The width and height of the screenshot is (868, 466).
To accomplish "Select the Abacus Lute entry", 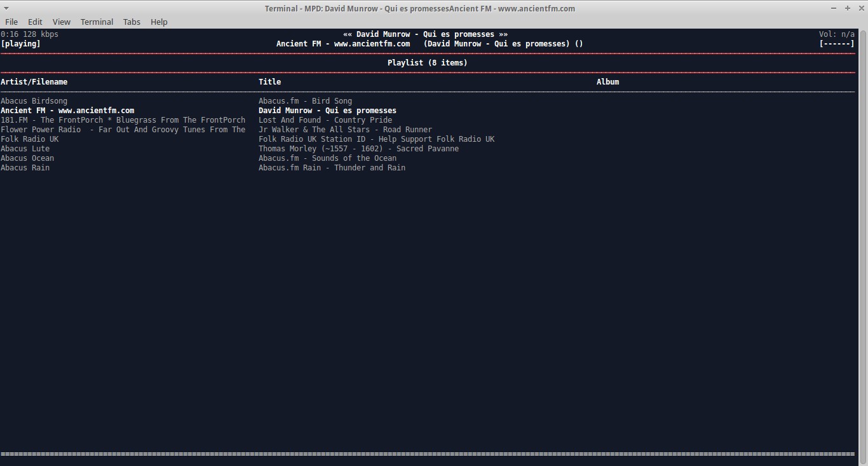I will tap(25, 149).
